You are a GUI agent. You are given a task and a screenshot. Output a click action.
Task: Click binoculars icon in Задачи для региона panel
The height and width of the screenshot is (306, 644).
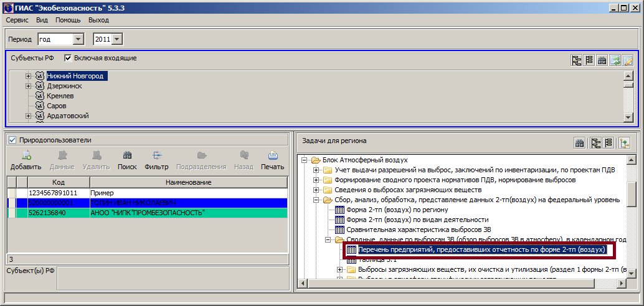pos(579,143)
